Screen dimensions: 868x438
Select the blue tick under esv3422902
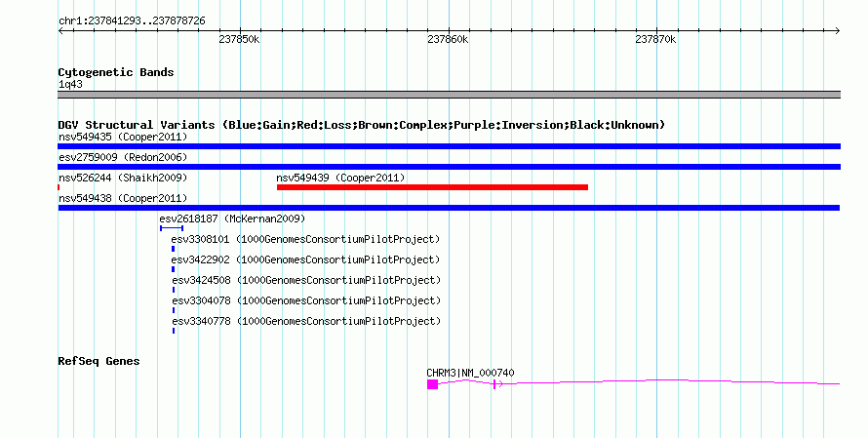point(174,269)
